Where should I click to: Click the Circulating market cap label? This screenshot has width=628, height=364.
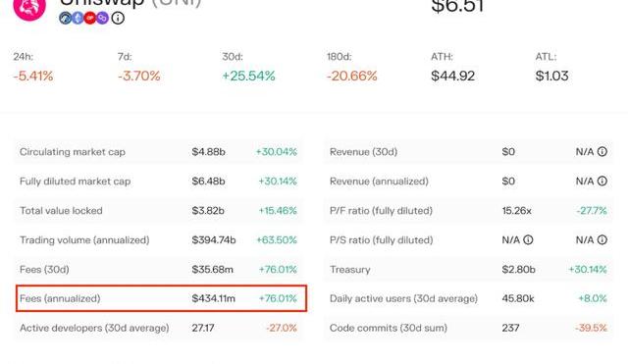click(x=73, y=152)
